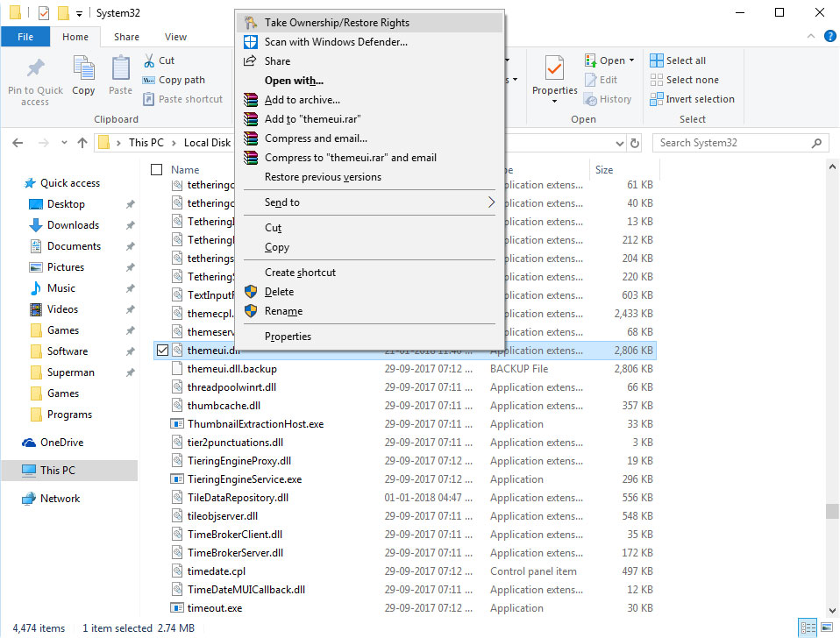Select timeout.exe file
The width and height of the screenshot is (840, 638).
click(214, 608)
